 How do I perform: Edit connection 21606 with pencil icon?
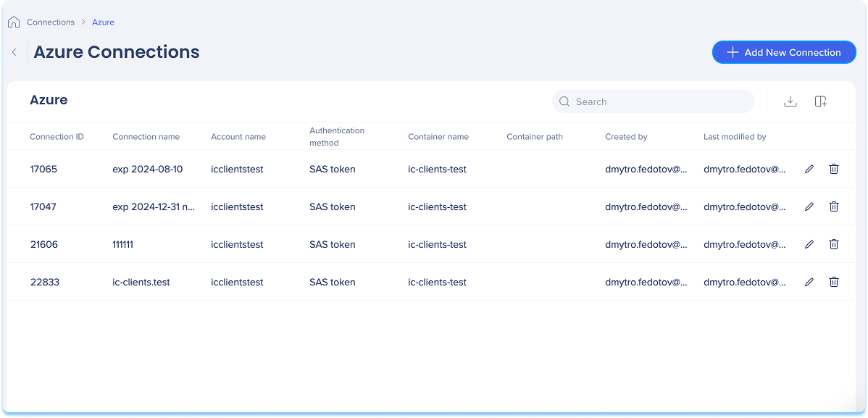click(809, 245)
